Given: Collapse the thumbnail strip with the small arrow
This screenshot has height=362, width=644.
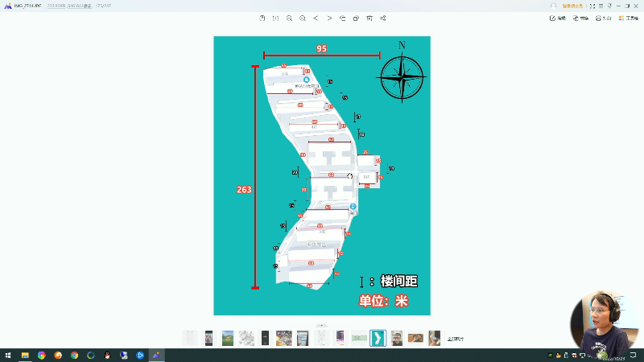Looking at the screenshot, I should [x=322, y=325].
